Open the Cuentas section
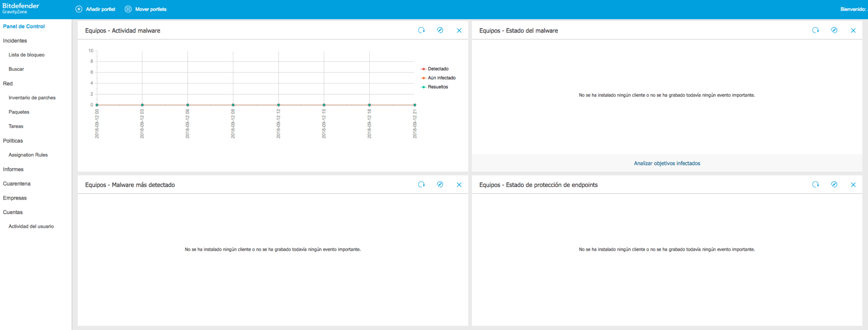This screenshot has height=330, width=868. pos(13,212)
